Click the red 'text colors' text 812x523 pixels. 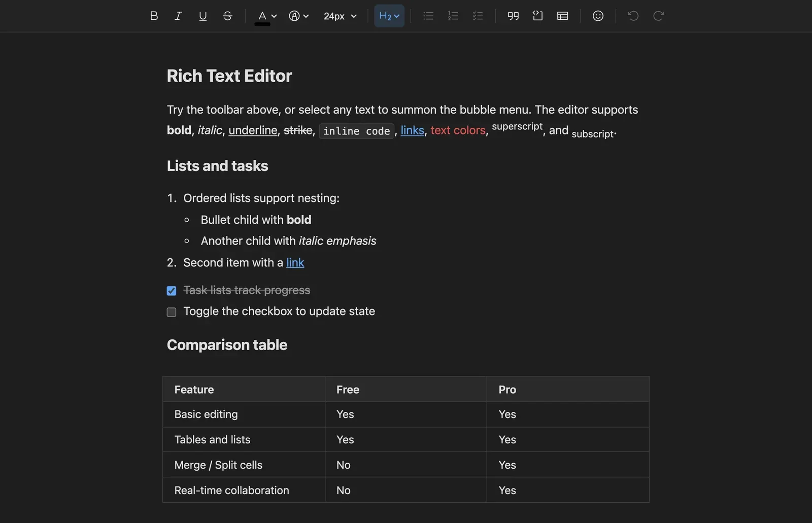(458, 130)
